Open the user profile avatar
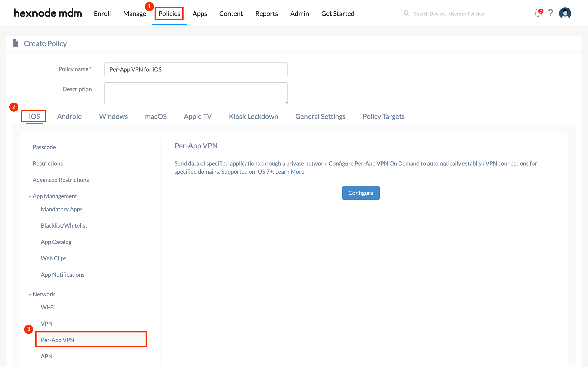The image size is (588, 367). (x=565, y=13)
